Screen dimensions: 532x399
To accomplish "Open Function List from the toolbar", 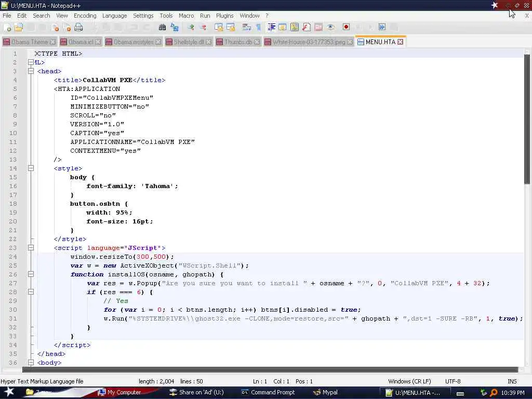I will (307, 27).
